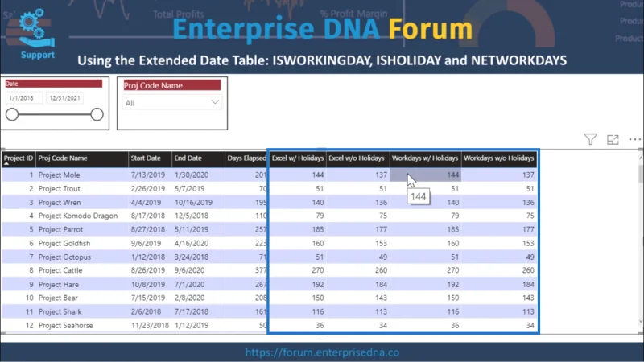Sort by Days Elapsed column header
This screenshot has width=644, height=362.
coord(246,158)
